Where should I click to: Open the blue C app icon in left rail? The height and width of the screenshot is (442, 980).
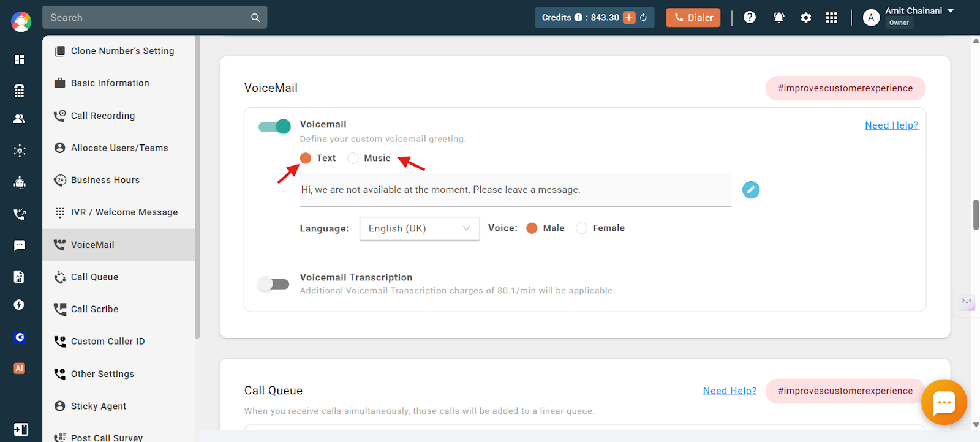[x=20, y=337]
